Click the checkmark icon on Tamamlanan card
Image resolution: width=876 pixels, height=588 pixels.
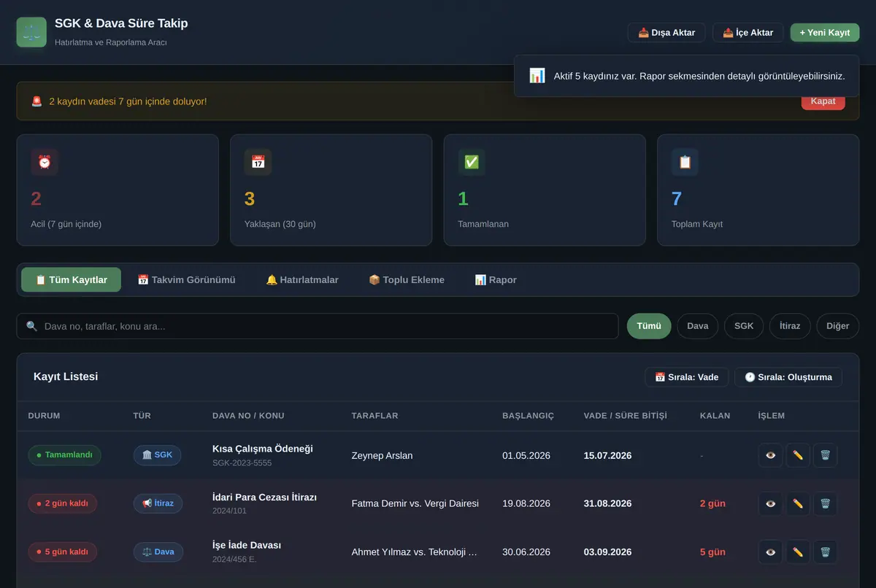click(472, 162)
